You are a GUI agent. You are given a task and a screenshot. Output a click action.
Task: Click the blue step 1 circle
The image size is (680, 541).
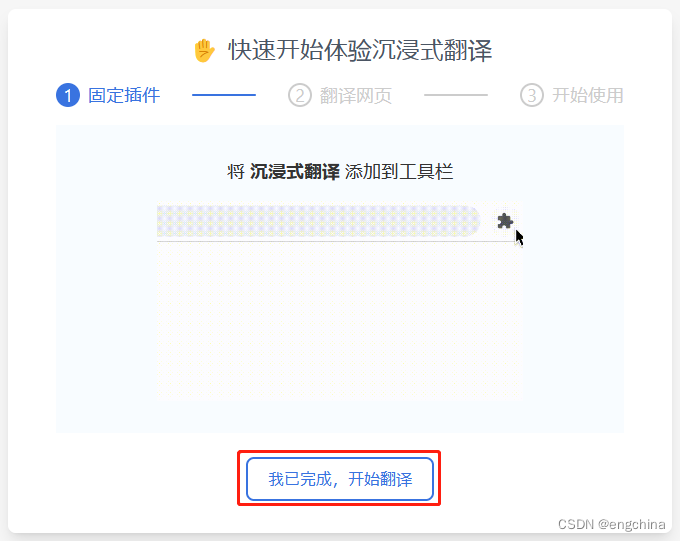(68, 95)
